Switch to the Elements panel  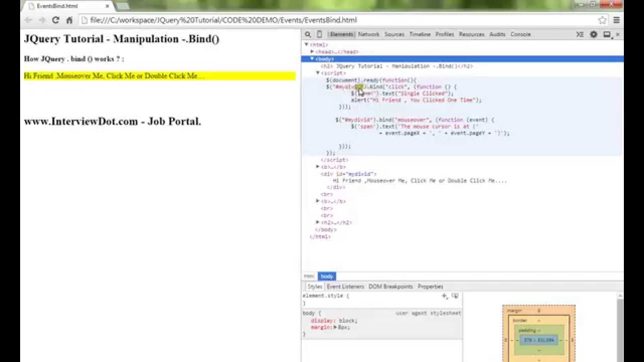pos(342,34)
